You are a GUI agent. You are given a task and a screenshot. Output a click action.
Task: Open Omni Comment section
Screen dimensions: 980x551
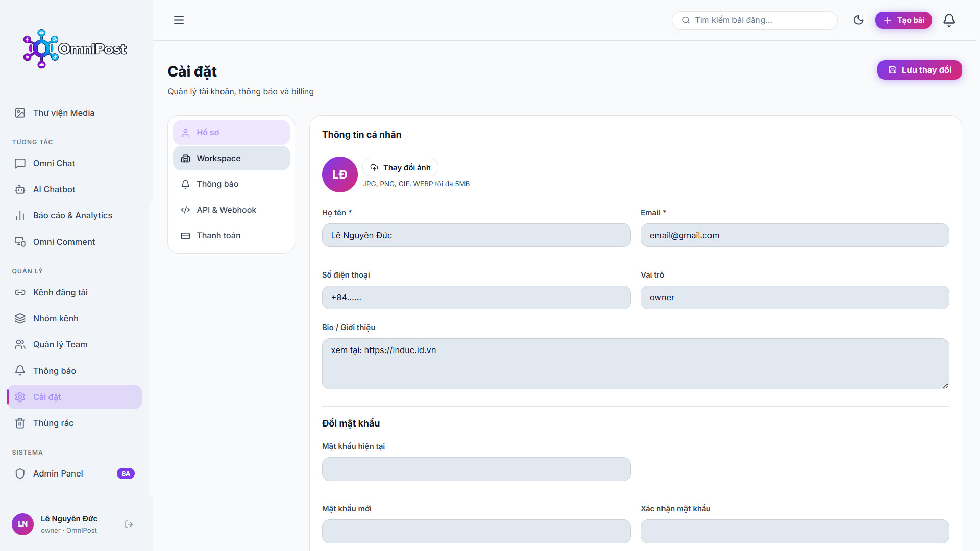pos(75,242)
